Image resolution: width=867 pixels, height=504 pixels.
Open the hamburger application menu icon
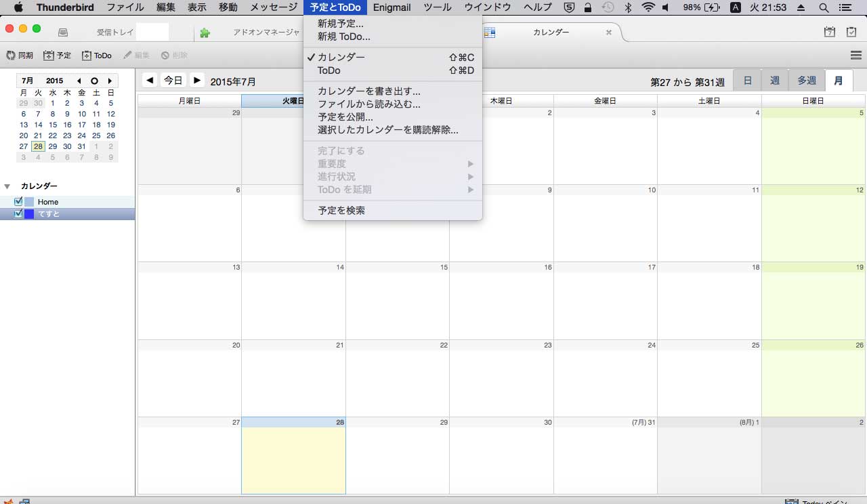point(855,56)
